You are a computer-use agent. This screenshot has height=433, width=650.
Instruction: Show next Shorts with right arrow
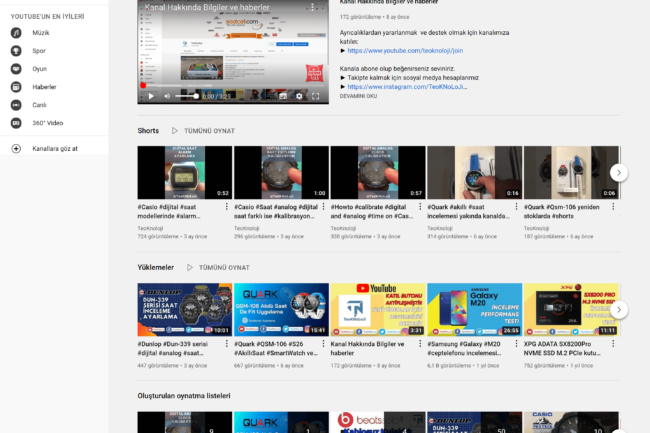618,173
